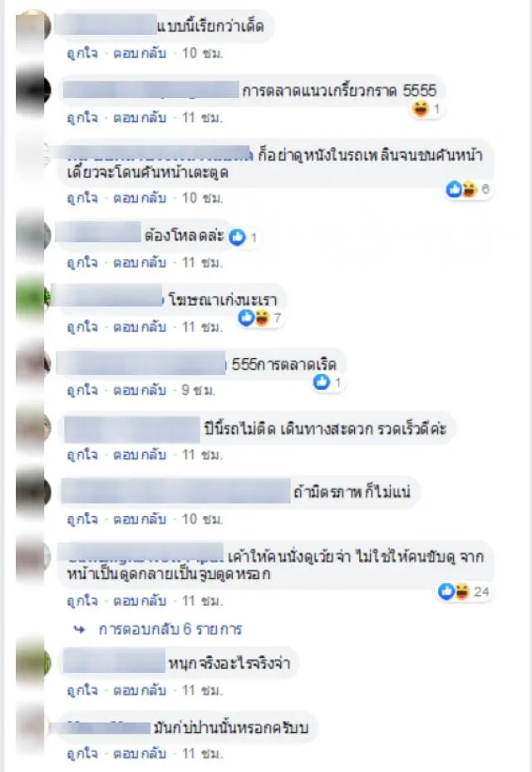Viewport: 532px width, 772px height.
Task: Reply to the ต้องโหลดล่ะ comment
Action: [x=140, y=263]
